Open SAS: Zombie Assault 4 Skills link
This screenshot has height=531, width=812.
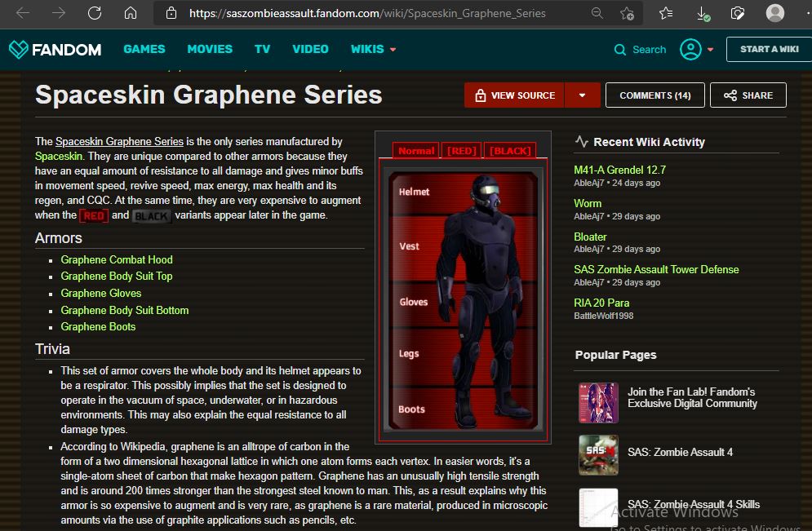(694, 504)
